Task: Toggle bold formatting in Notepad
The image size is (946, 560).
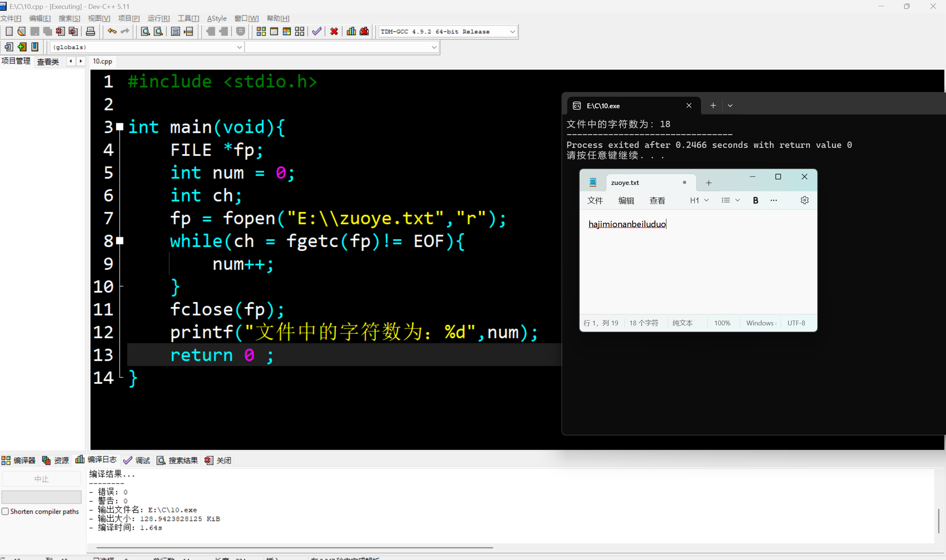Action: (755, 201)
